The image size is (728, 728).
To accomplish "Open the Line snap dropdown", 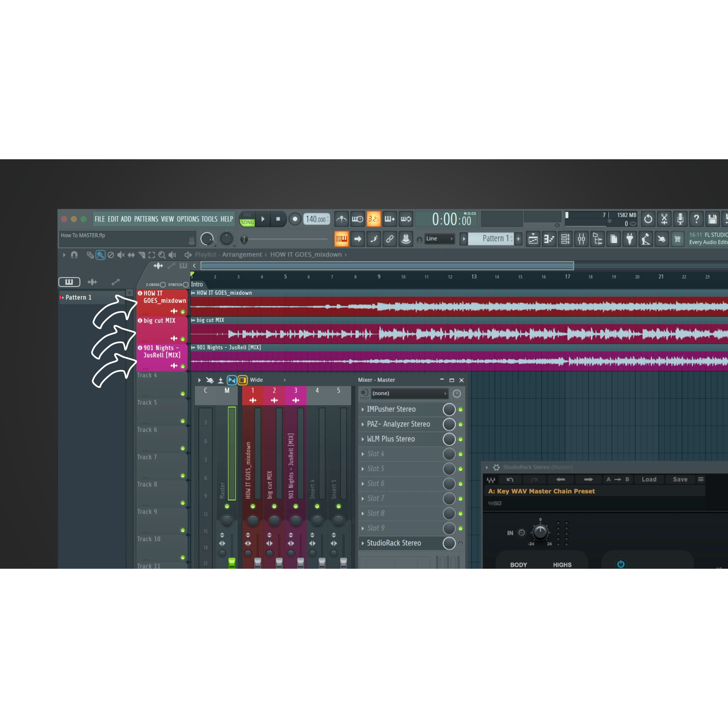I will tap(439, 239).
